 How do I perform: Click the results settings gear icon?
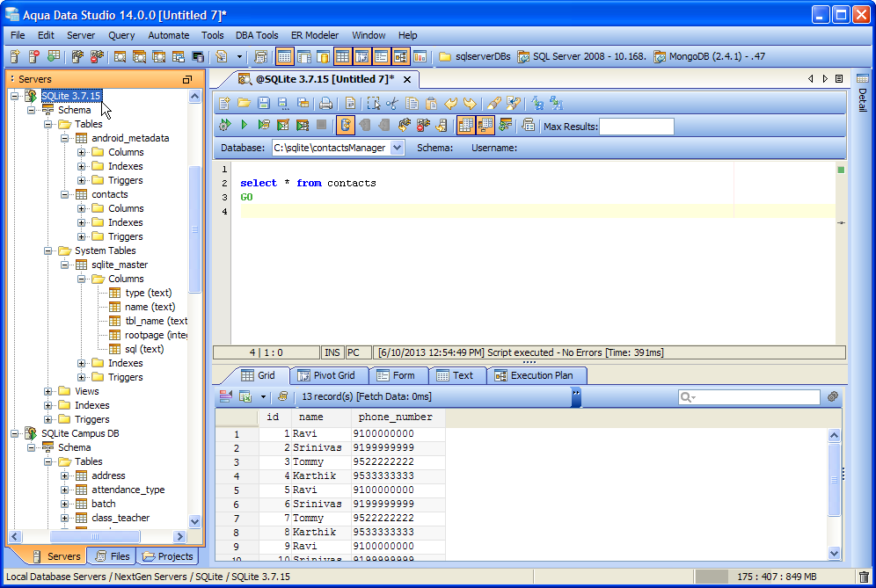pos(832,396)
